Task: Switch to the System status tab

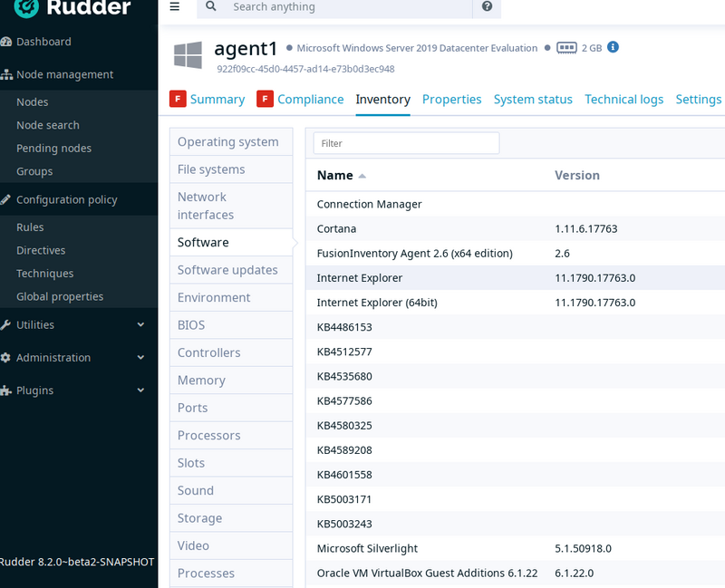Action: pyautogui.click(x=533, y=100)
